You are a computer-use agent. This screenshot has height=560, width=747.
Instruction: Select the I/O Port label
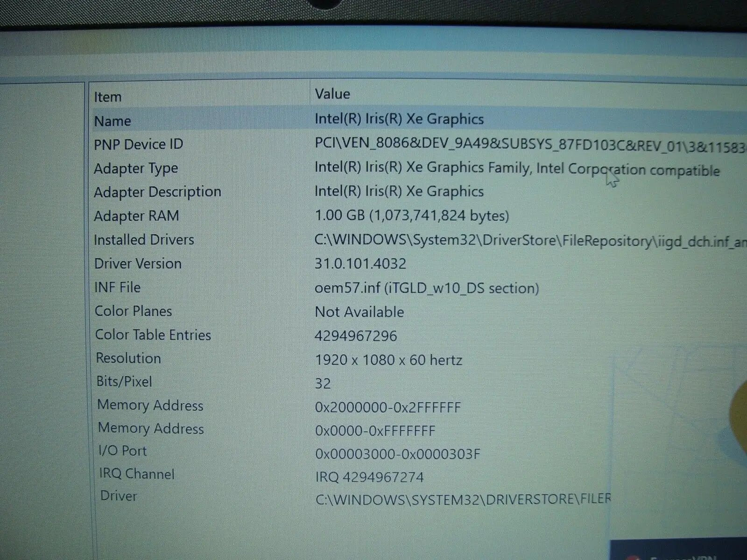coord(123,451)
